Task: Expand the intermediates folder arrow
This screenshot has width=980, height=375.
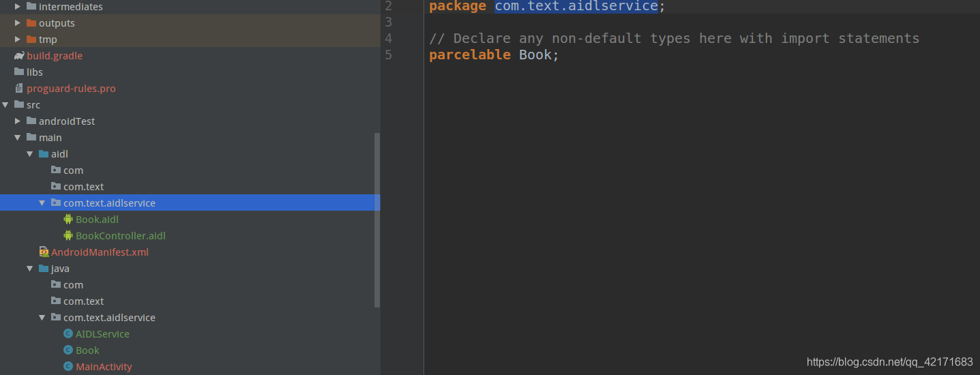Action: 18,6
